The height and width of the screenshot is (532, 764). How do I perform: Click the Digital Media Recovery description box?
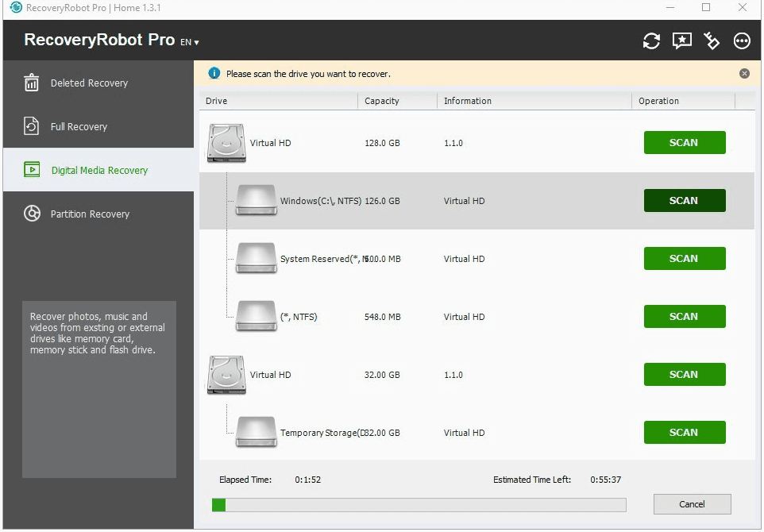pos(99,389)
